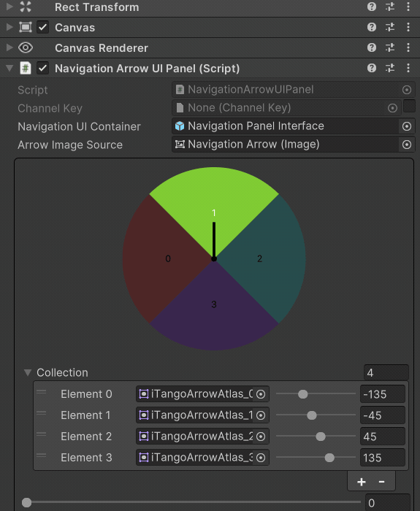Select the iTangoArrowAtlas_0 sprite field
This screenshot has width=420, height=511.
click(x=202, y=394)
